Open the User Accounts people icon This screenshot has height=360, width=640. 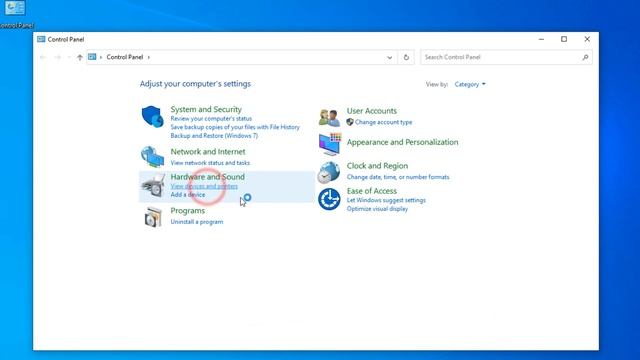[329, 118]
